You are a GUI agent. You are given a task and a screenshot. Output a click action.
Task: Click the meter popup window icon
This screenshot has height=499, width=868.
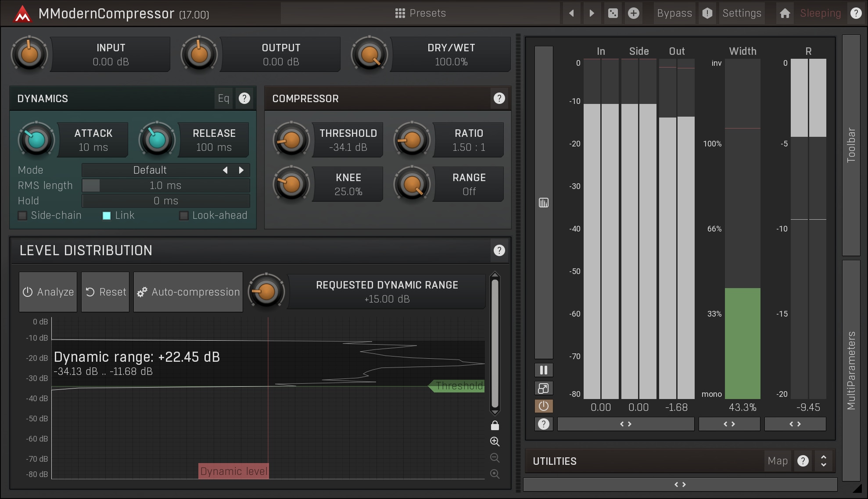click(543, 388)
